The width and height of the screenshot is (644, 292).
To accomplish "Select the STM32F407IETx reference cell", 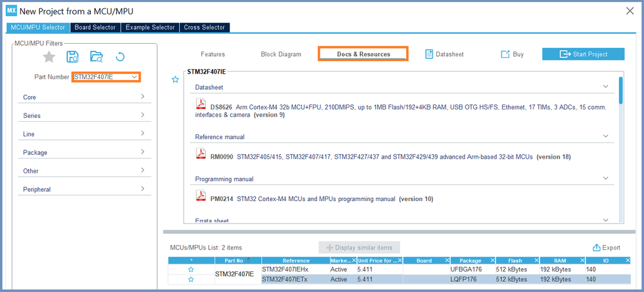I will 295,279.
